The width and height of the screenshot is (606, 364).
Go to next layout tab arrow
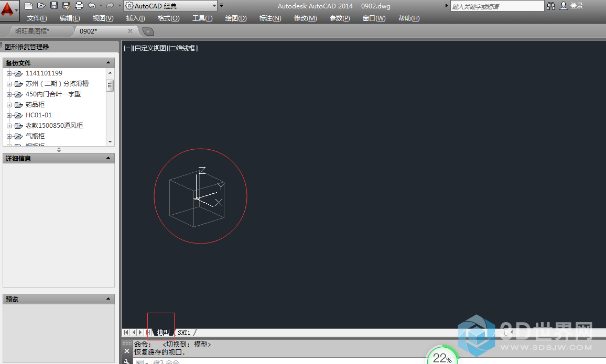tap(140, 333)
